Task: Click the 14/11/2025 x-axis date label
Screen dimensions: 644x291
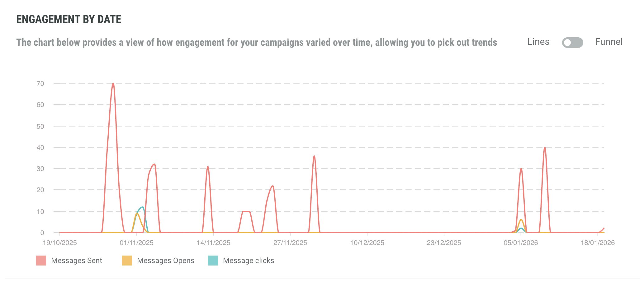Action: click(213, 243)
